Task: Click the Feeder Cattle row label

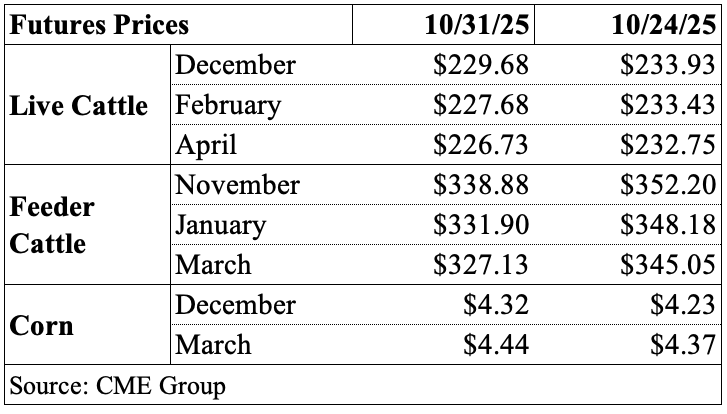Action: [54, 225]
